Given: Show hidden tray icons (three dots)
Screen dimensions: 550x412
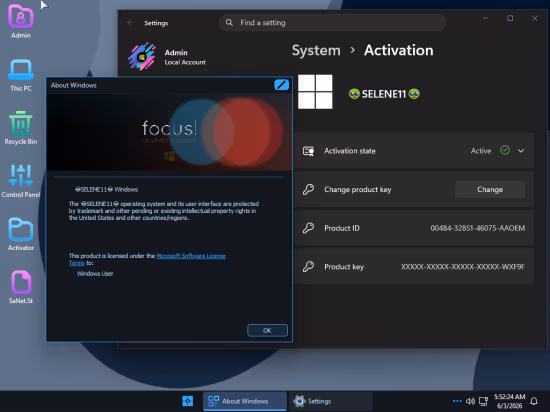Looking at the screenshot, I should point(457,401).
